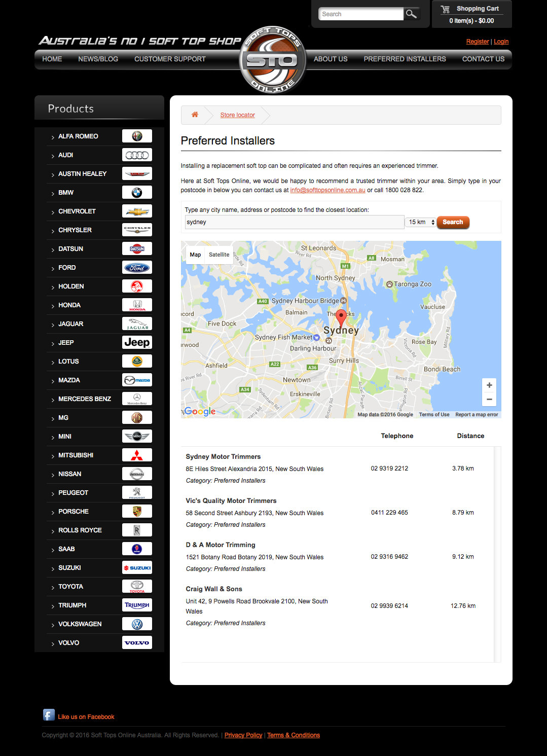Zoom out on the map

click(x=489, y=400)
